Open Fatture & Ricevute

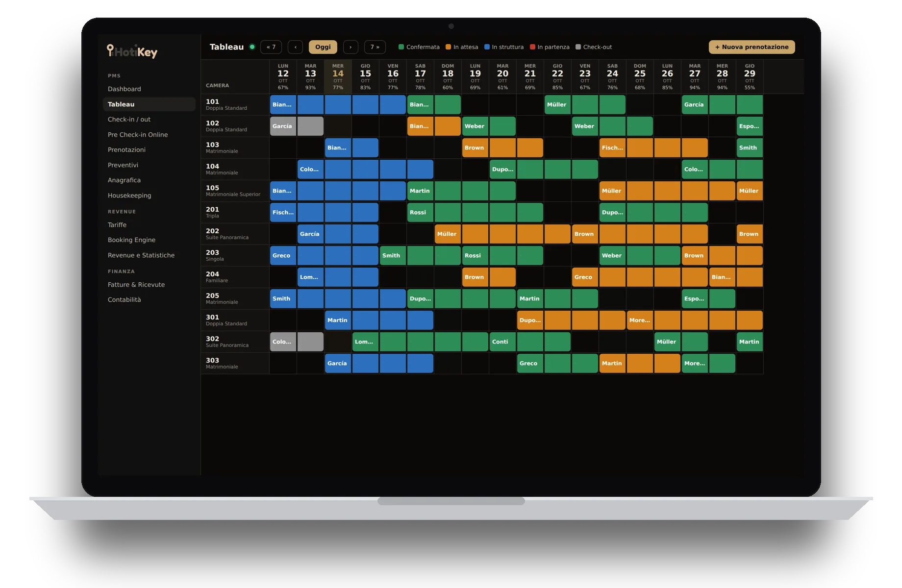(149, 284)
